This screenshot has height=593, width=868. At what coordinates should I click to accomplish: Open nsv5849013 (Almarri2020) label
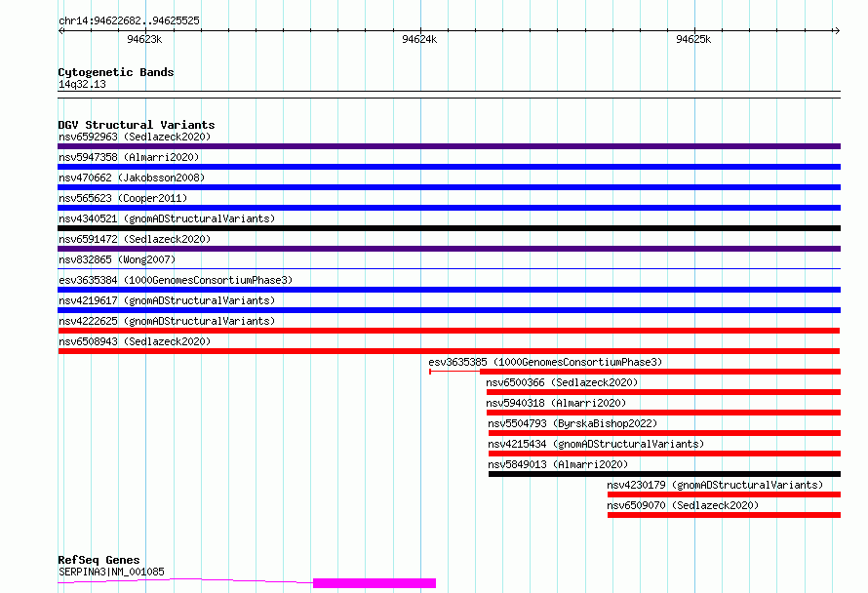coord(558,464)
